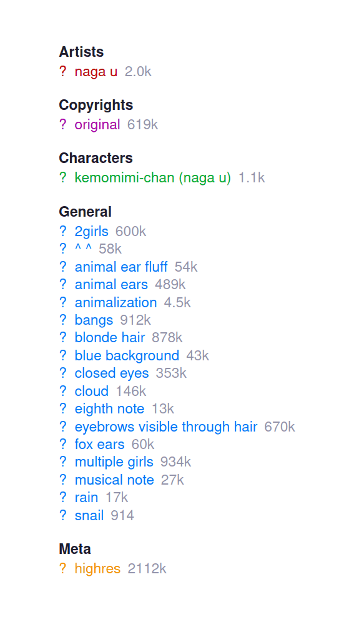Browse posts tagged musical note
This screenshot has width=364, height=622.
(114, 480)
